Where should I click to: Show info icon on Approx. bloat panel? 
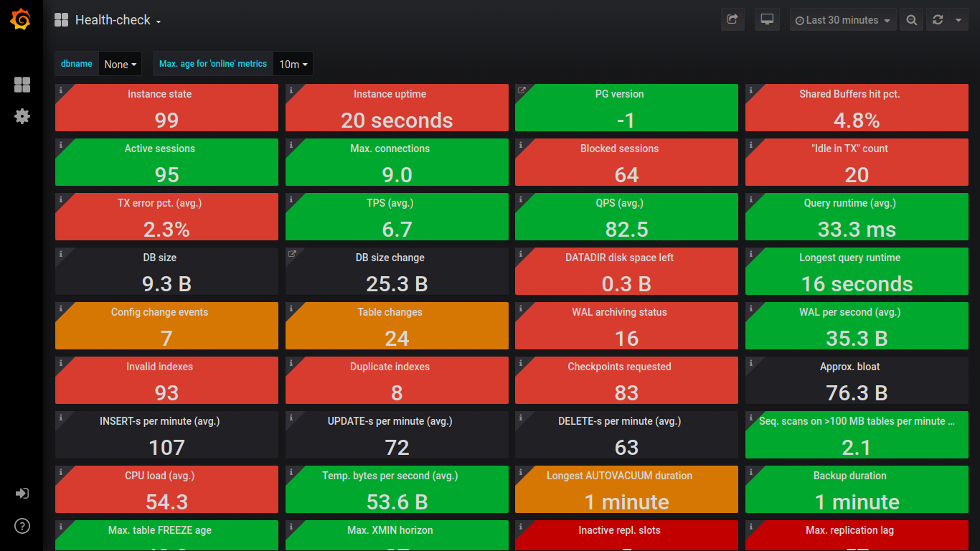pyautogui.click(x=751, y=363)
